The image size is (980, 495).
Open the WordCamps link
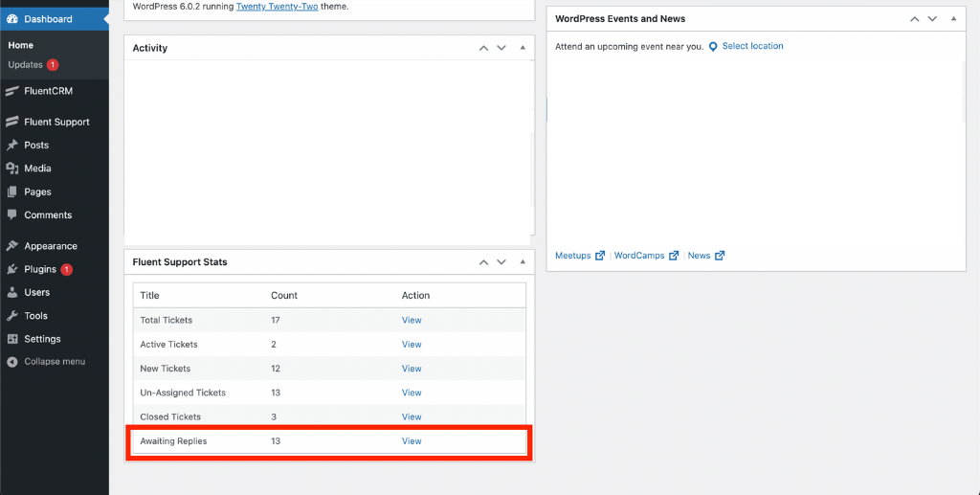(x=639, y=256)
